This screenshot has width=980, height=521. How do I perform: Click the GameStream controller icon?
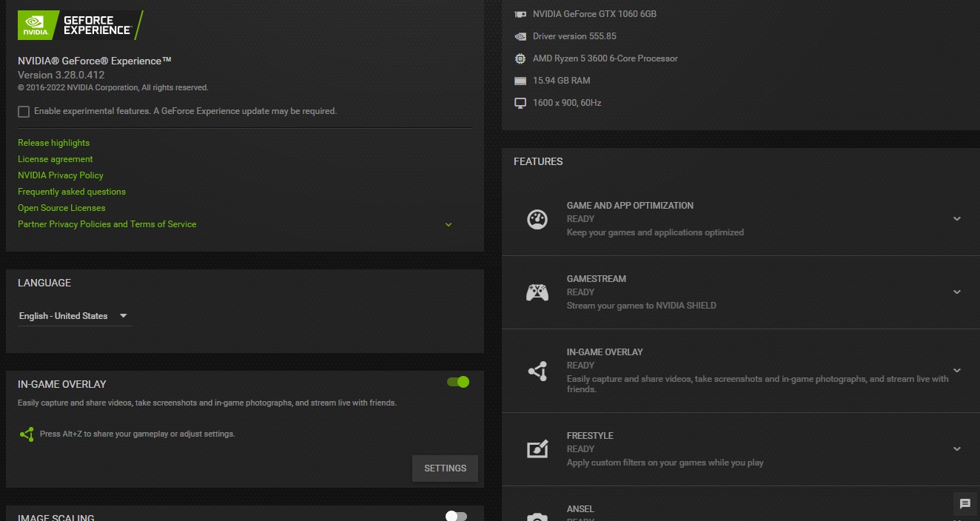pyautogui.click(x=537, y=291)
